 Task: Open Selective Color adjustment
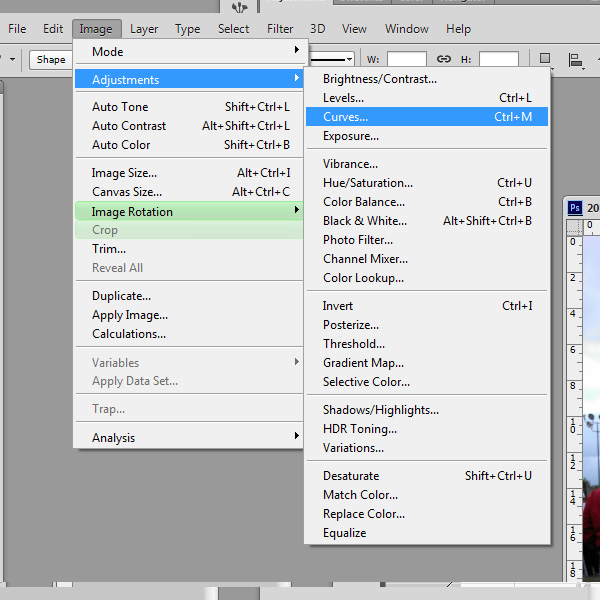click(427, 382)
